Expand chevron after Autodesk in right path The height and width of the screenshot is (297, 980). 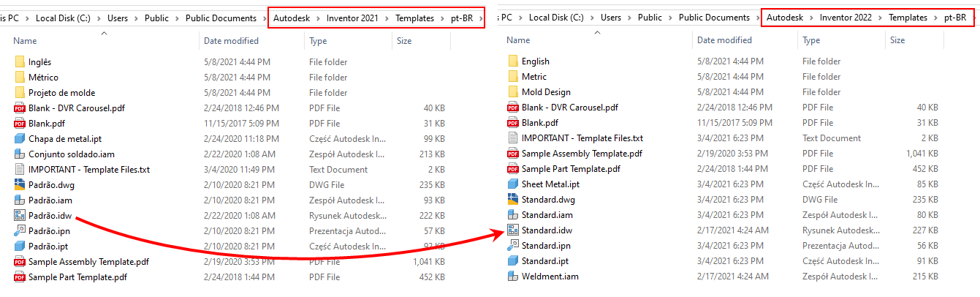click(x=812, y=18)
